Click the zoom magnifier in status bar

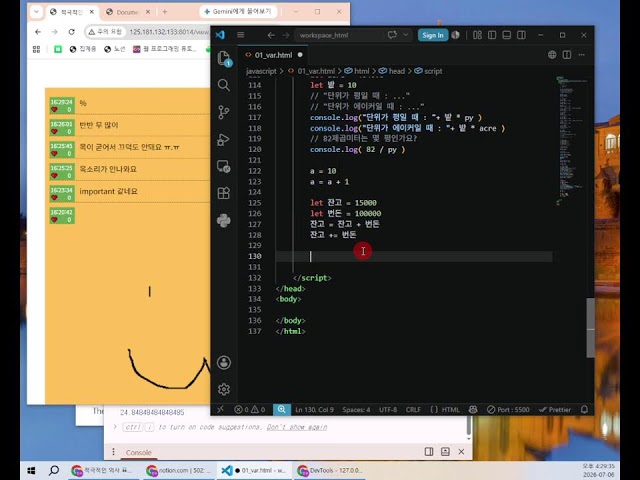282,409
